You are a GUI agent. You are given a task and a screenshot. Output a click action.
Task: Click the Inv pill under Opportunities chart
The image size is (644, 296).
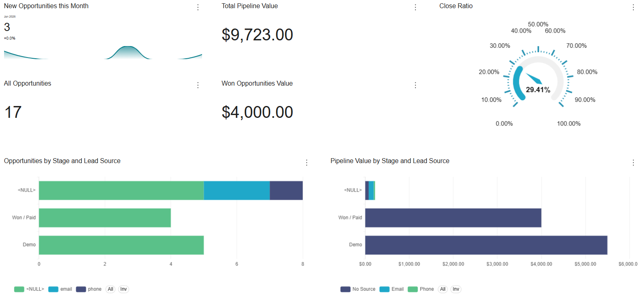(123, 289)
